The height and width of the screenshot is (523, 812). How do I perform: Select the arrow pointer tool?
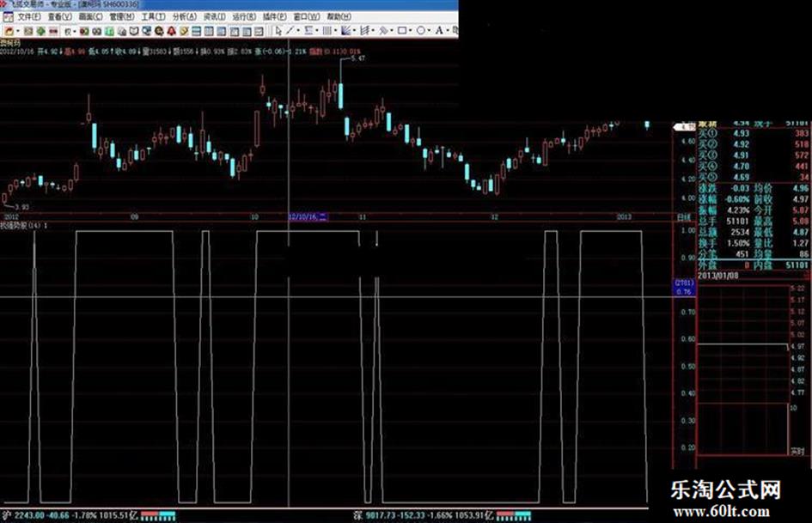[x=278, y=31]
